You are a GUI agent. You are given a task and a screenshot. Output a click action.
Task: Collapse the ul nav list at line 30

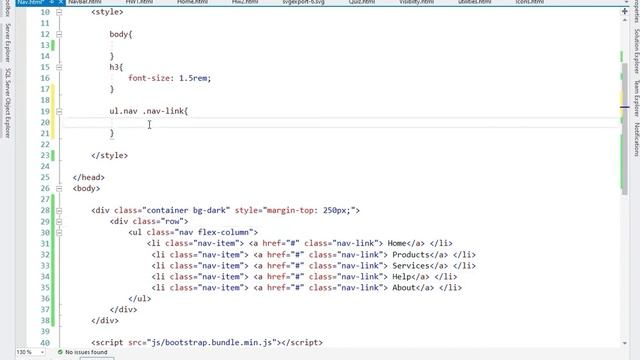tap(59, 233)
